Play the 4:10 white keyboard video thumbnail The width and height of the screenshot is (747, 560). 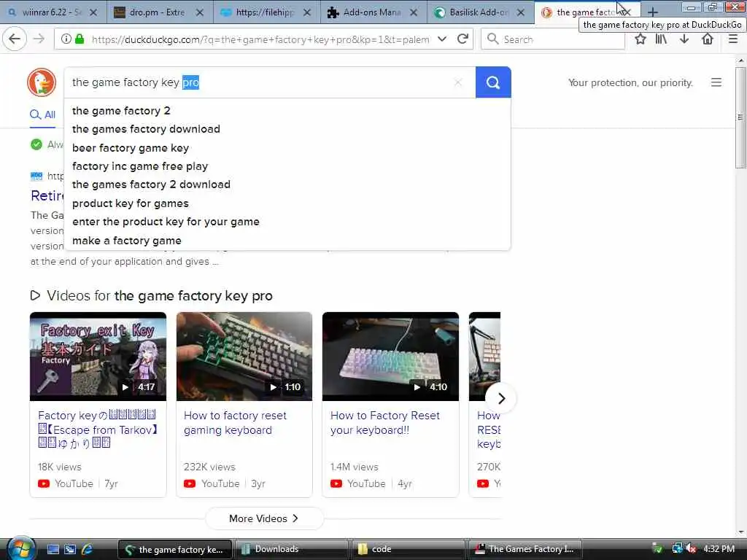tap(391, 356)
